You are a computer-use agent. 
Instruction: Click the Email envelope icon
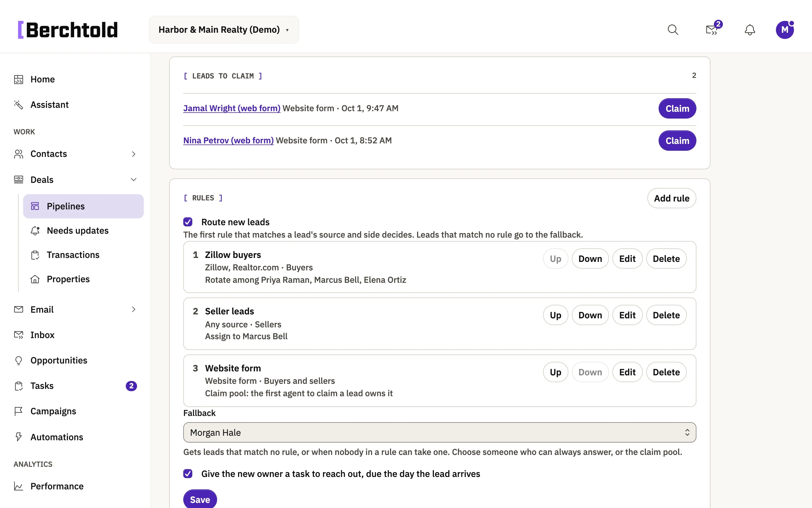[18, 309]
